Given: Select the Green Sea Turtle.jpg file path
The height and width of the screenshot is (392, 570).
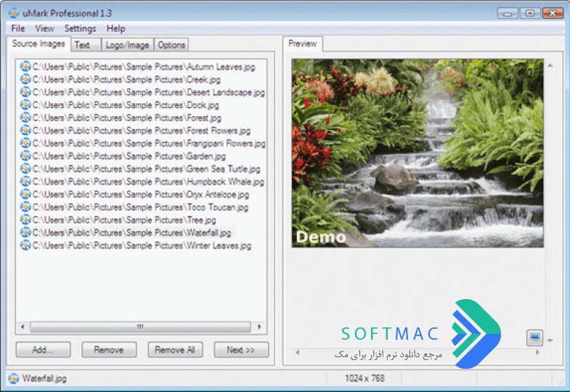Looking at the screenshot, I should point(146,169).
